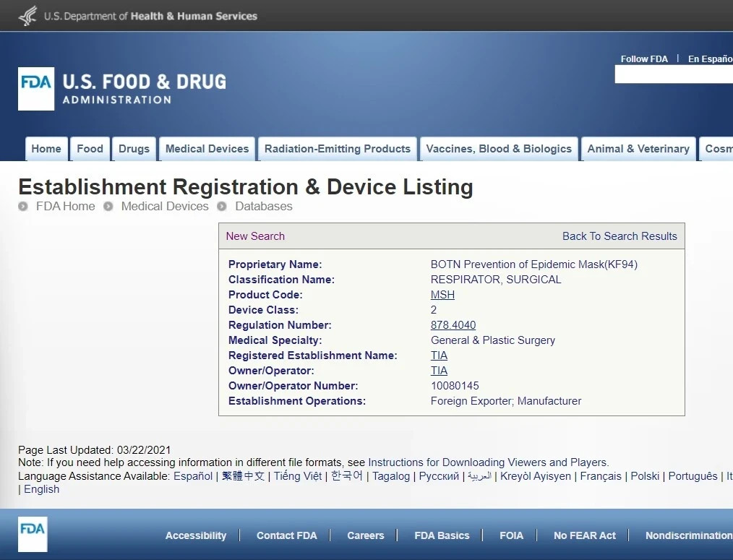The height and width of the screenshot is (560, 733).
Task: Click the HHS eagle logo icon
Action: click(27, 15)
